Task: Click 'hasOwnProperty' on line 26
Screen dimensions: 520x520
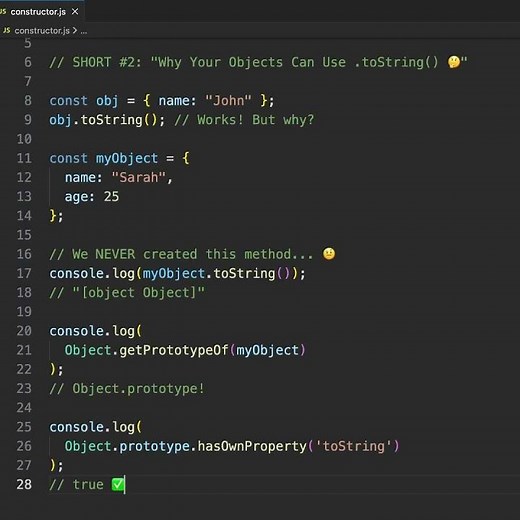Action: click(x=252, y=446)
